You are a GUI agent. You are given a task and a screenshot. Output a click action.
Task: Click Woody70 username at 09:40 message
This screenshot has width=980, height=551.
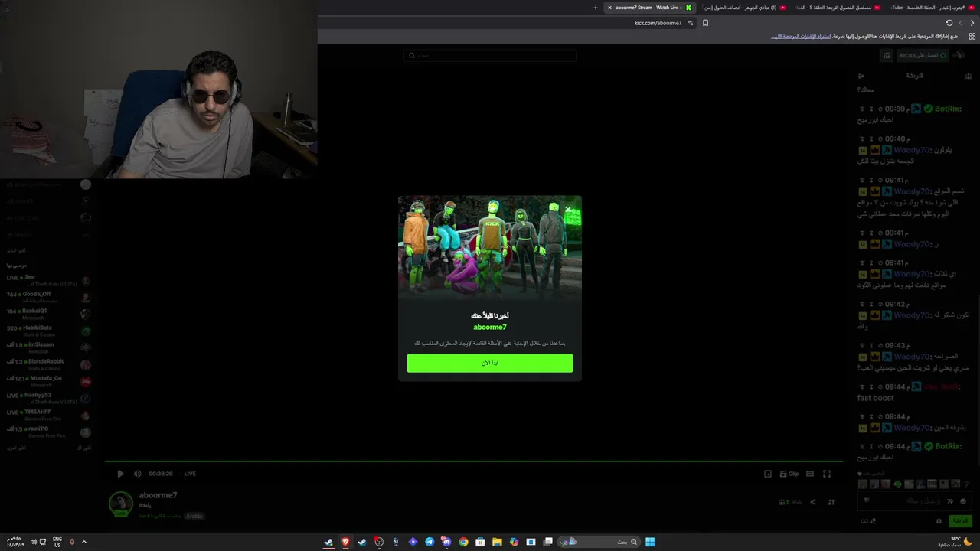tap(911, 150)
